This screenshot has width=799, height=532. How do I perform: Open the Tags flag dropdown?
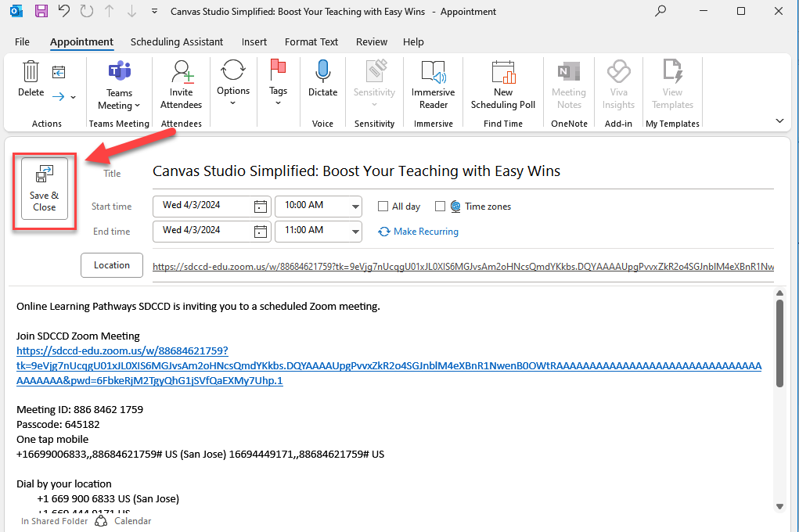tap(278, 72)
